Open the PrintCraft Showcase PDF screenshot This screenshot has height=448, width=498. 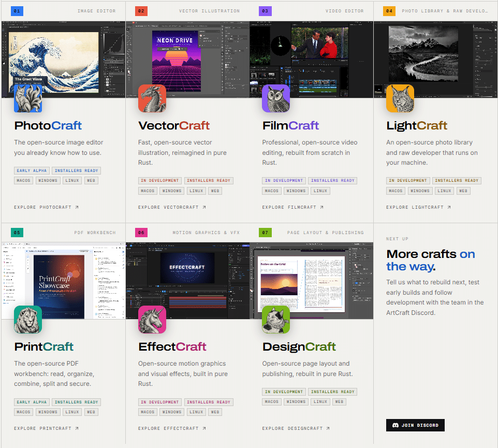[64, 281]
